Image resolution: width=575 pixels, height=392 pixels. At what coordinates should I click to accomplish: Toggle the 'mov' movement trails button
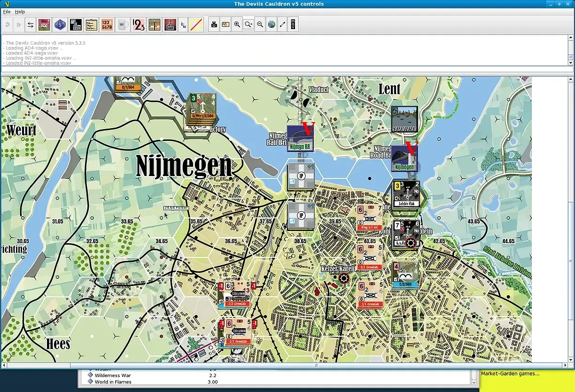pyautogui.click(x=294, y=24)
